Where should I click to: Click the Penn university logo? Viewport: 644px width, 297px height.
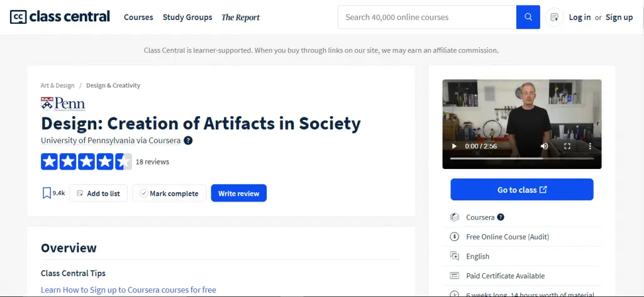[x=63, y=104]
